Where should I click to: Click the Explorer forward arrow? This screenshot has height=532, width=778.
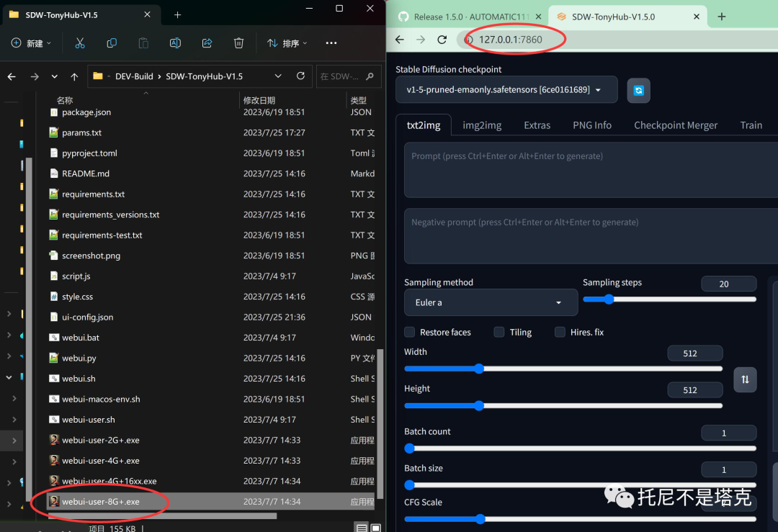coord(35,76)
